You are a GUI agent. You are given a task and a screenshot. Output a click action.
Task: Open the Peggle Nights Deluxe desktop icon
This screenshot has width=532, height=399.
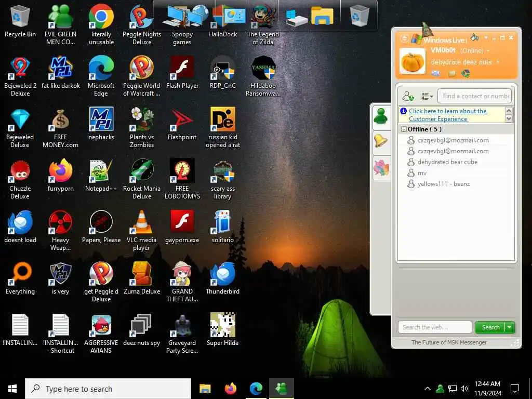click(x=142, y=24)
